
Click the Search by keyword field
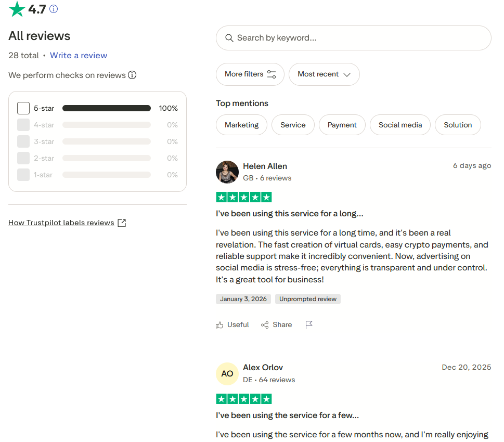[359, 38]
